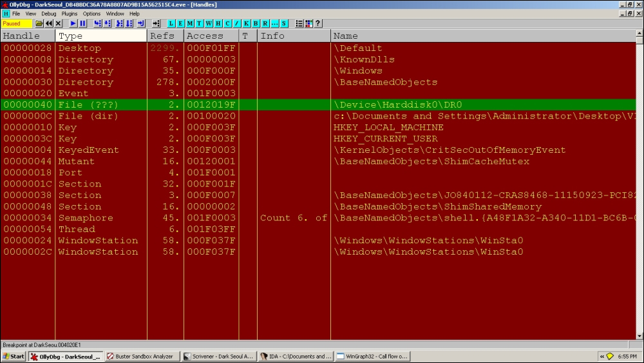Click the Step into toolbar icon
644x363 pixels.
[x=98, y=23]
